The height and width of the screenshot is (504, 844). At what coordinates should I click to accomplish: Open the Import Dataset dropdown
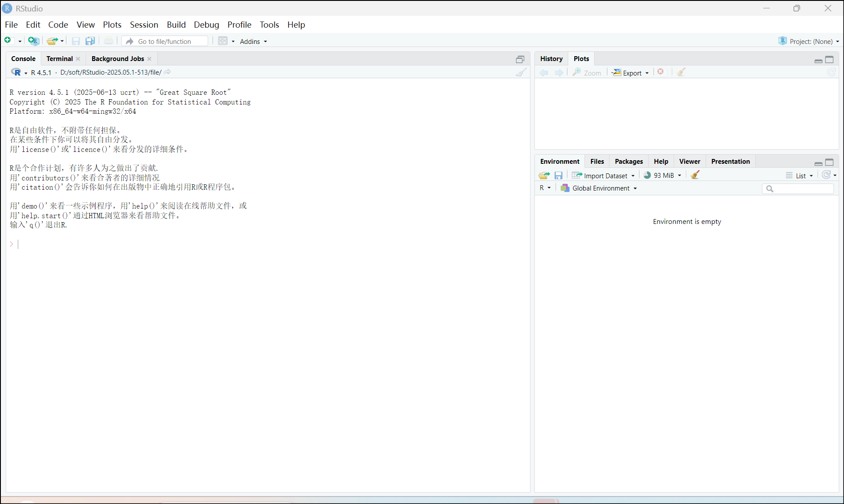coord(604,175)
